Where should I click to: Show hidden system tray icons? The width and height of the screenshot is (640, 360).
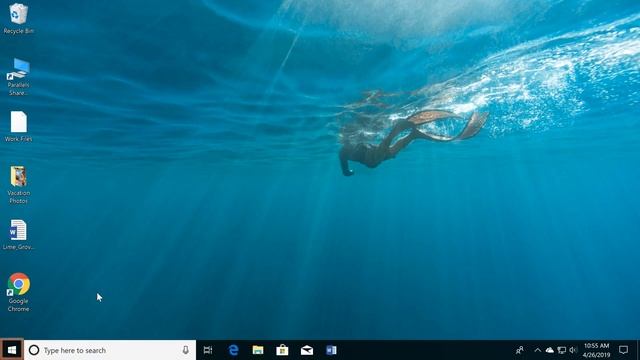(x=538, y=350)
